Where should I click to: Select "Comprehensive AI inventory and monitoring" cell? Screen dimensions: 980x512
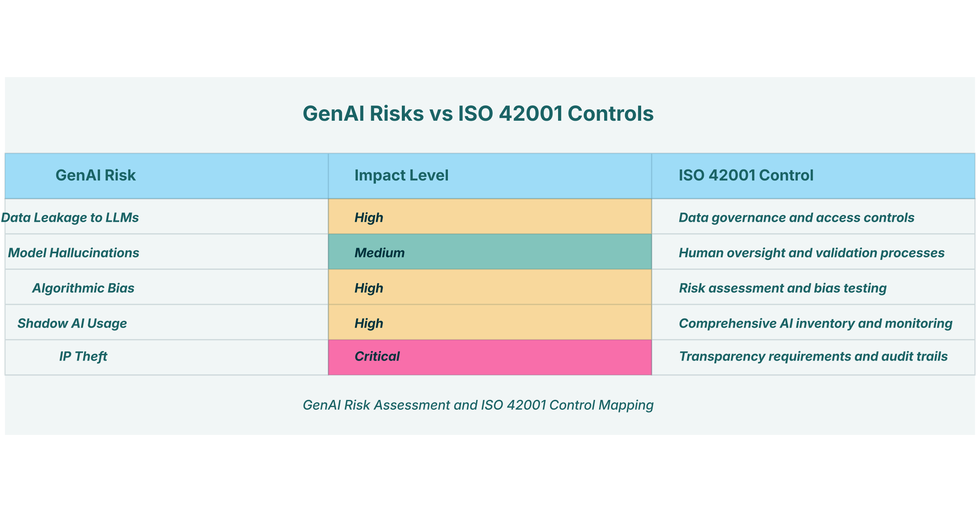click(x=815, y=323)
